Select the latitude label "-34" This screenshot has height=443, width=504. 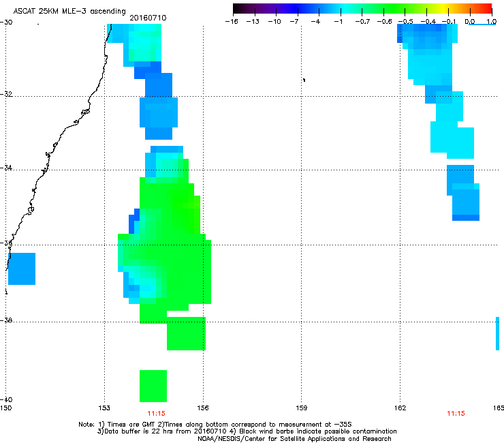coord(6,168)
